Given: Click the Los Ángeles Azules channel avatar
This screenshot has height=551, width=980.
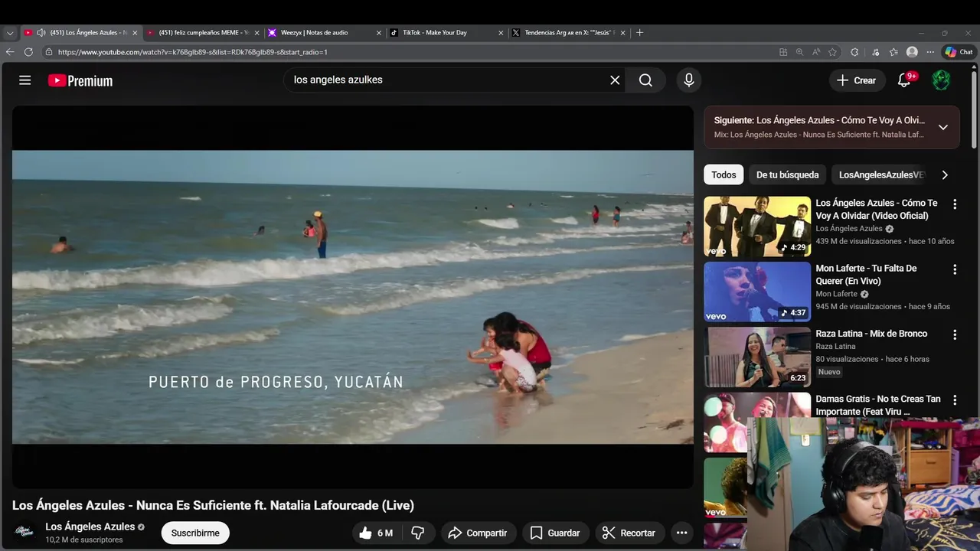Looking at the screenshot, I should pyautogui.click(x=25, y=533).
